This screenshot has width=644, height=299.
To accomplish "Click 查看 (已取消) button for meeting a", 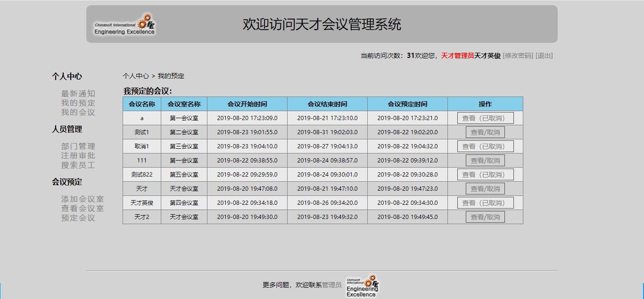I will point(485,118).
